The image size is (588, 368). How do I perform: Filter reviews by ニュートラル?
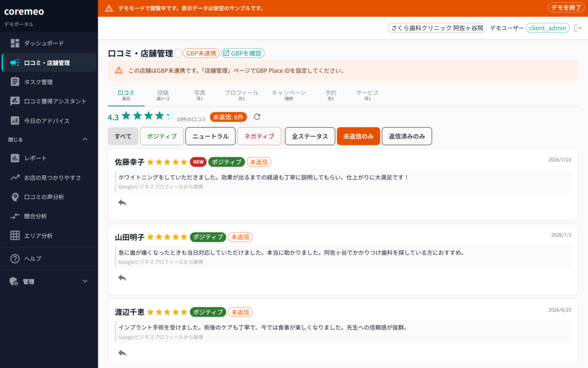pos(210,136)
